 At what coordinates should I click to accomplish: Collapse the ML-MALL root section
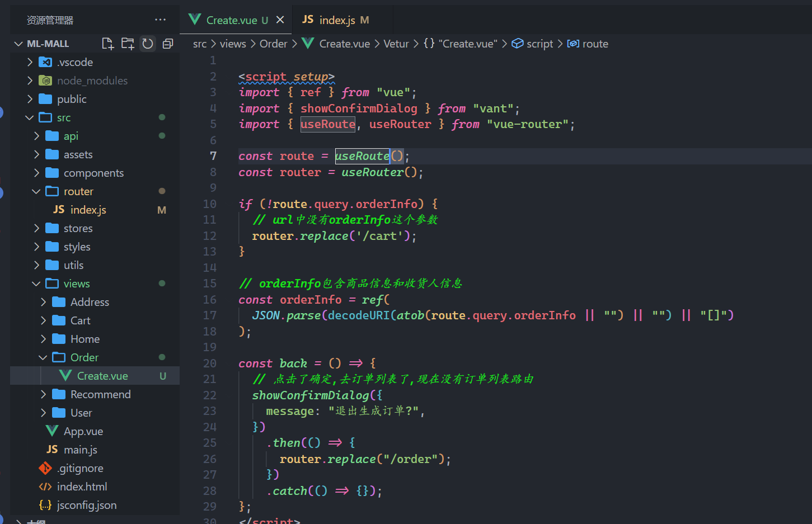point(19,44)
